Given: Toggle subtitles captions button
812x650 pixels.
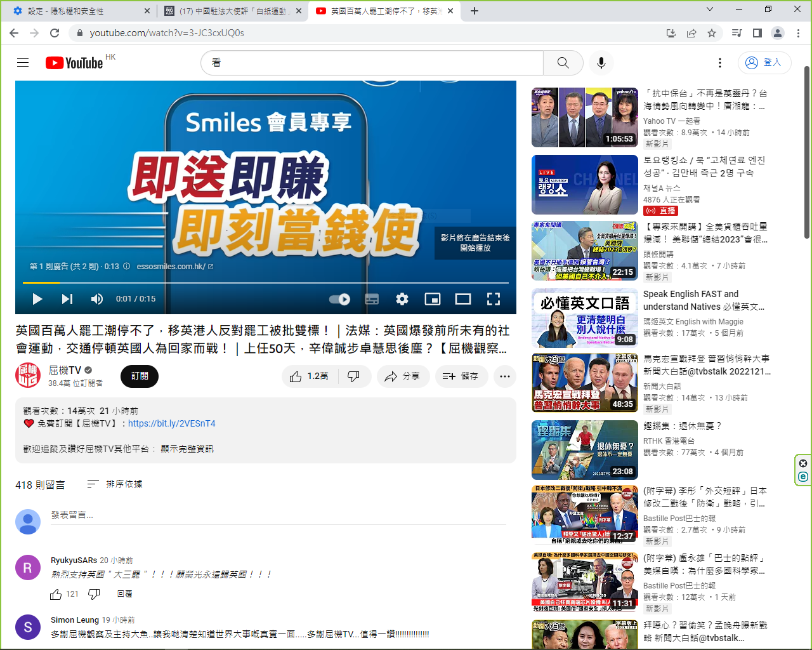Looking at the screenshot, I should click(x=372, y=299).
